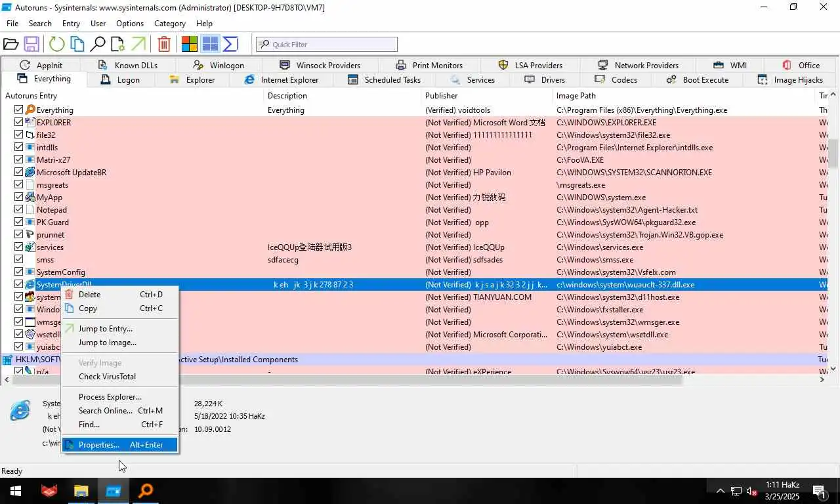Viewport: 840px width, 504px height.
Task: Choose Jump to Image in context menu
Action: coord(119,343)
